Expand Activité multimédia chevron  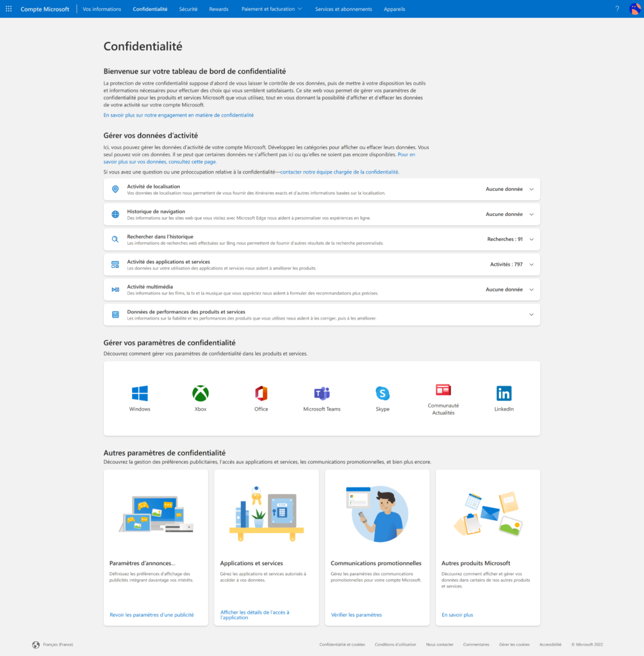(531, 290)
